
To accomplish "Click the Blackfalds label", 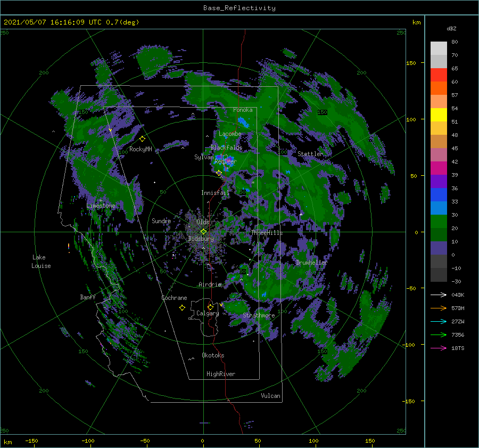I will tap(226, 148).
